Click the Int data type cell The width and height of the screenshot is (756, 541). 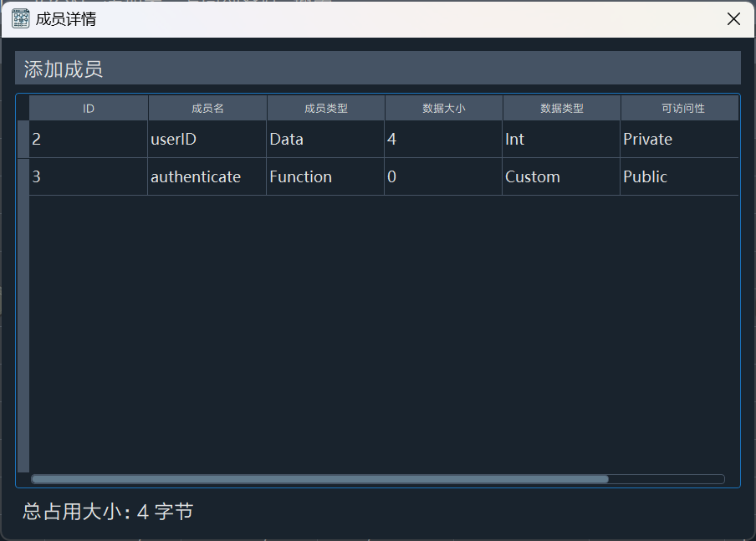pos(560,140)
